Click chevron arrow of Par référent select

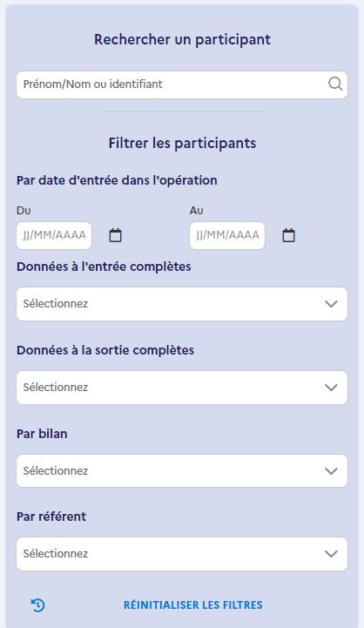[331, 554]
